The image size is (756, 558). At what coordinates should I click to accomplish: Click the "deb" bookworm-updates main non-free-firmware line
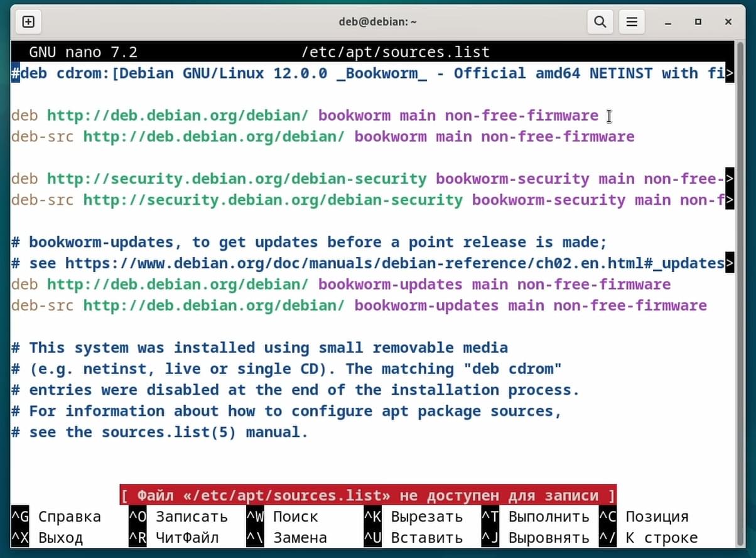(x=341, y=285)
